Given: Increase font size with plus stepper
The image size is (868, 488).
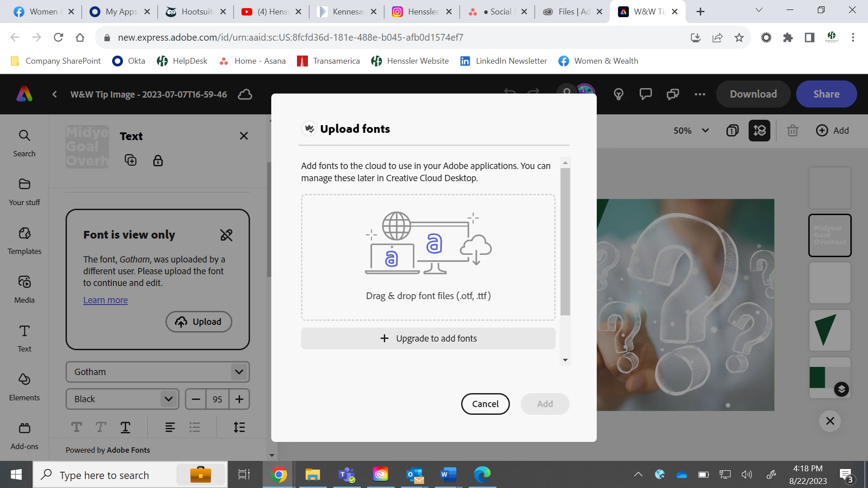Looking at the screenshot, I should [x=239, y=399].
